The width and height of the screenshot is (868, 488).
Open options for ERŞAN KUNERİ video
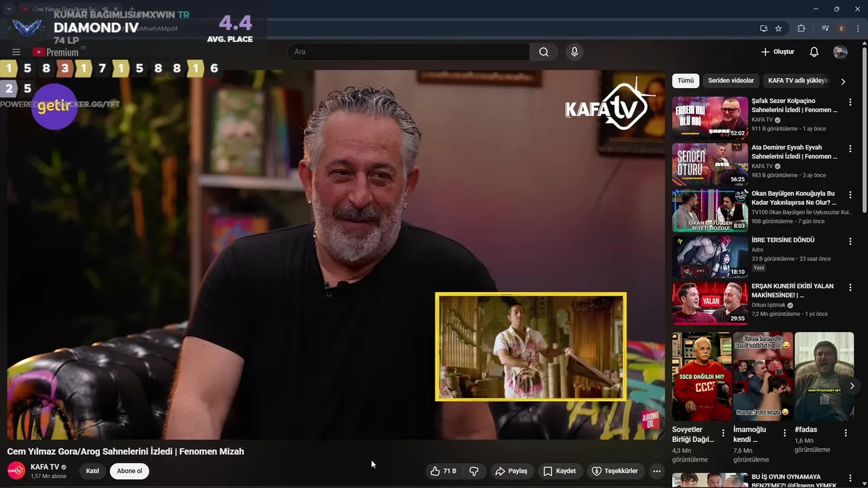[850, 287]
